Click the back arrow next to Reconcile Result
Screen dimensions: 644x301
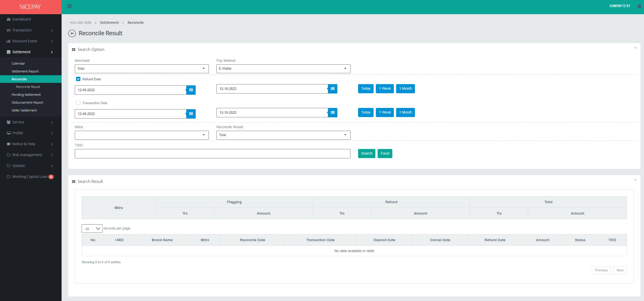pos(72,33)
